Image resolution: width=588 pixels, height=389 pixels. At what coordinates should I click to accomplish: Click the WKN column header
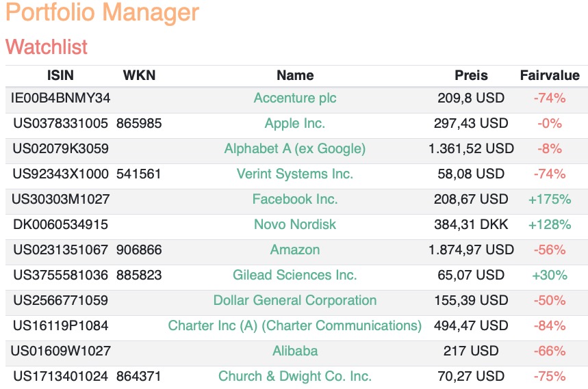pyautogui.click(x=139, y=75)
